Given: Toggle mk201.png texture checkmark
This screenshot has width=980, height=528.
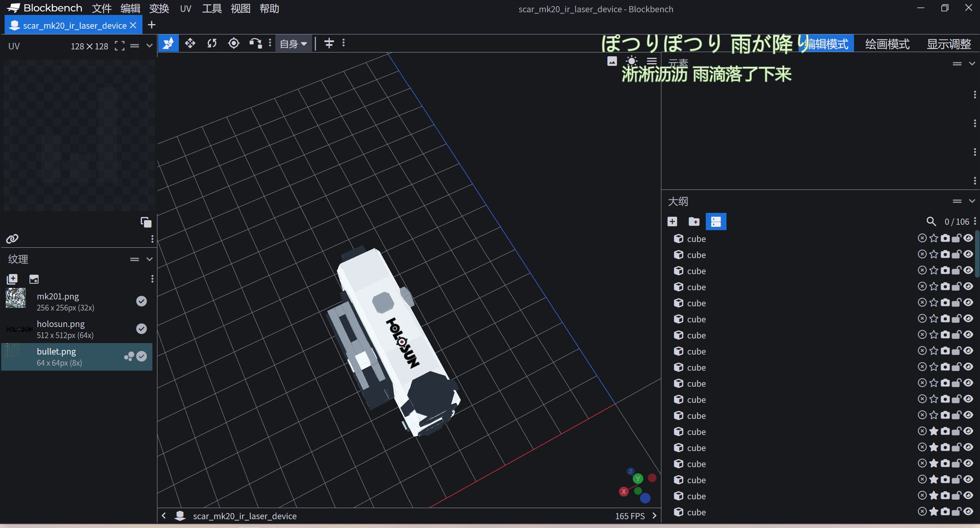Looking at the screenshot, I should pyautogui.click(x=141, y=301).
